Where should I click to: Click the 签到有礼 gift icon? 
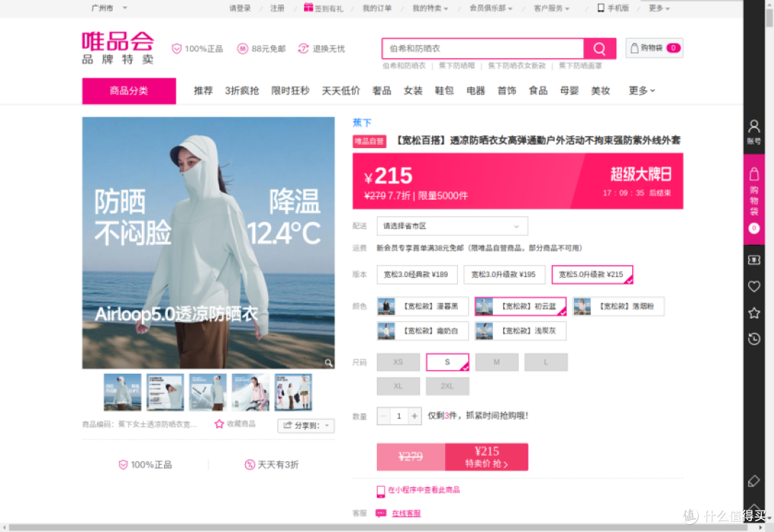(308, 7)
